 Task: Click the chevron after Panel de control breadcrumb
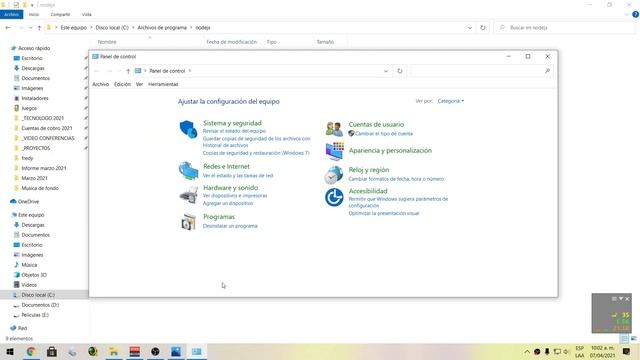tap(190, 71)
